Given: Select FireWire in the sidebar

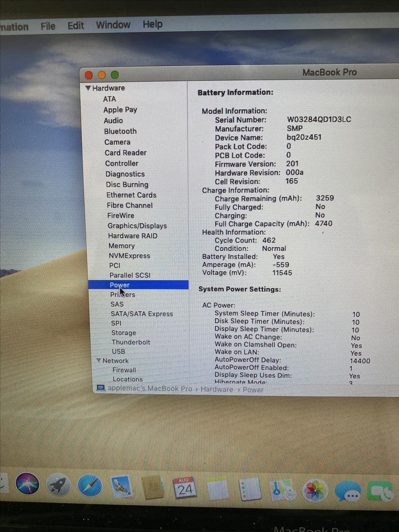Looking at the screenshot, I should pos(121,215).
